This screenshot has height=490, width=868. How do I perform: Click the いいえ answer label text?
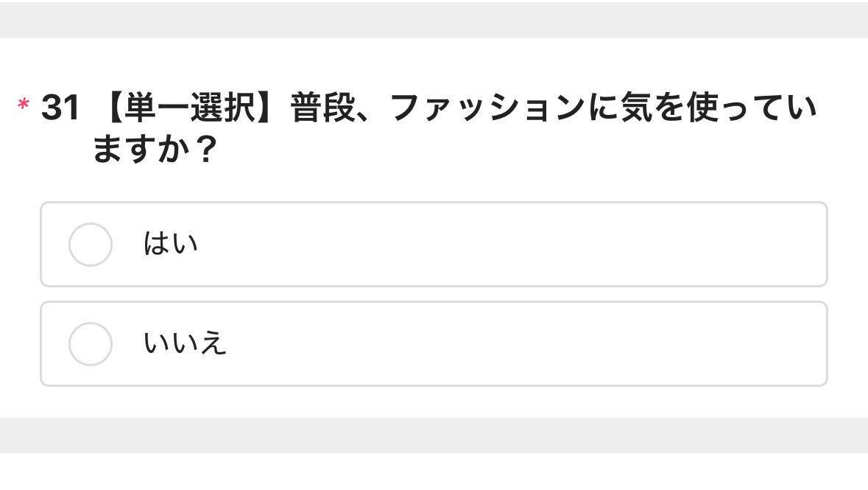click(185, 343)
